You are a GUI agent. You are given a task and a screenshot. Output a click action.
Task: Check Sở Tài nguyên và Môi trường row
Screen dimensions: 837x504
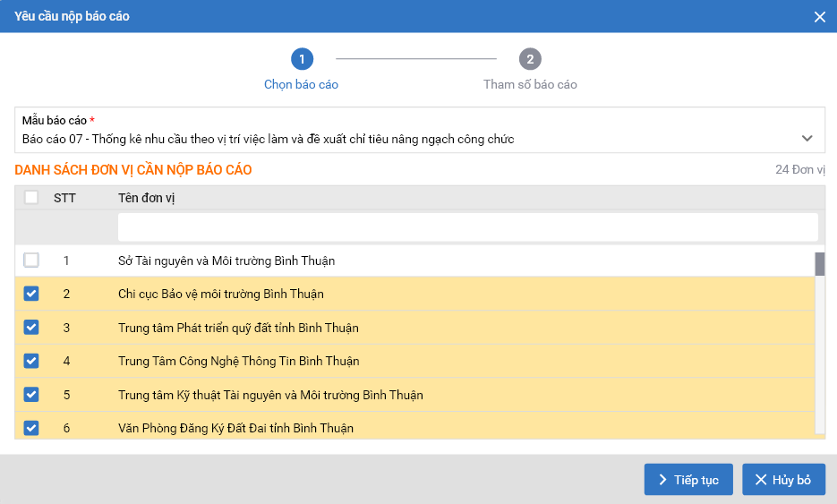31,261
